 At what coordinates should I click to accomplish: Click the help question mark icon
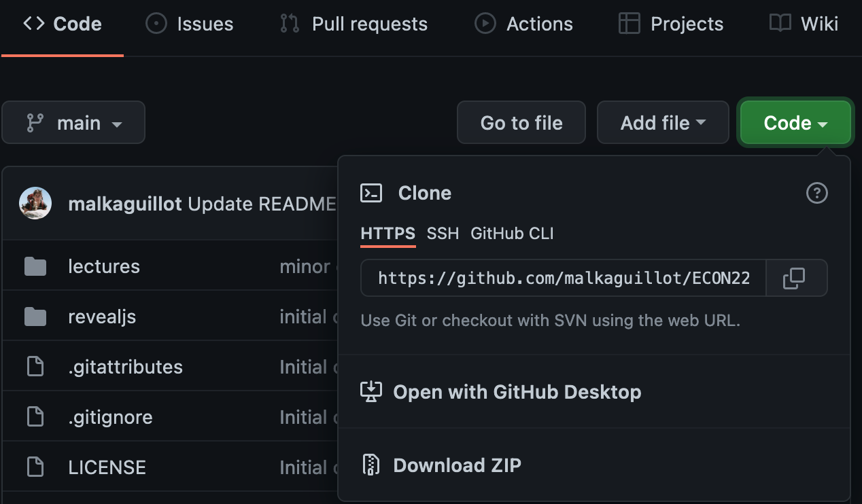[x=816, y=194]
